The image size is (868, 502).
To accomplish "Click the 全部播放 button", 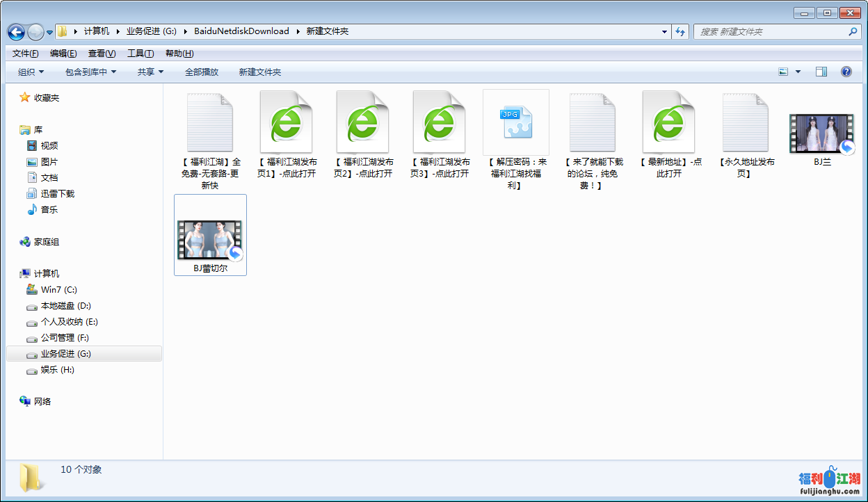I will [202, 72].
